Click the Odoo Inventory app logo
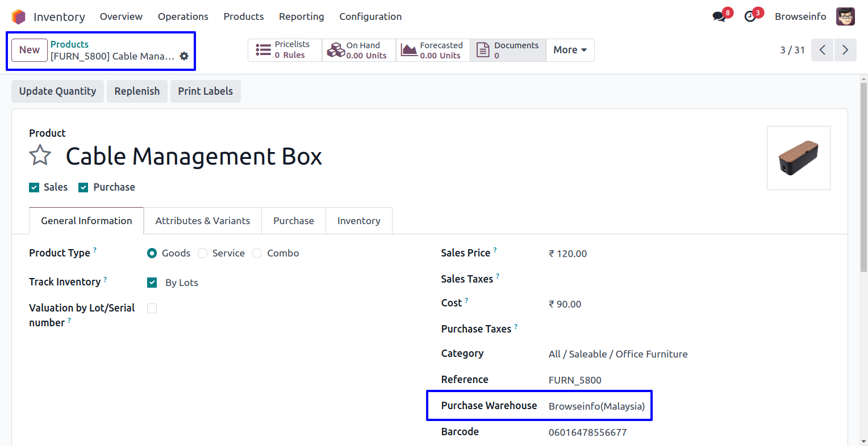 [19, 16]
